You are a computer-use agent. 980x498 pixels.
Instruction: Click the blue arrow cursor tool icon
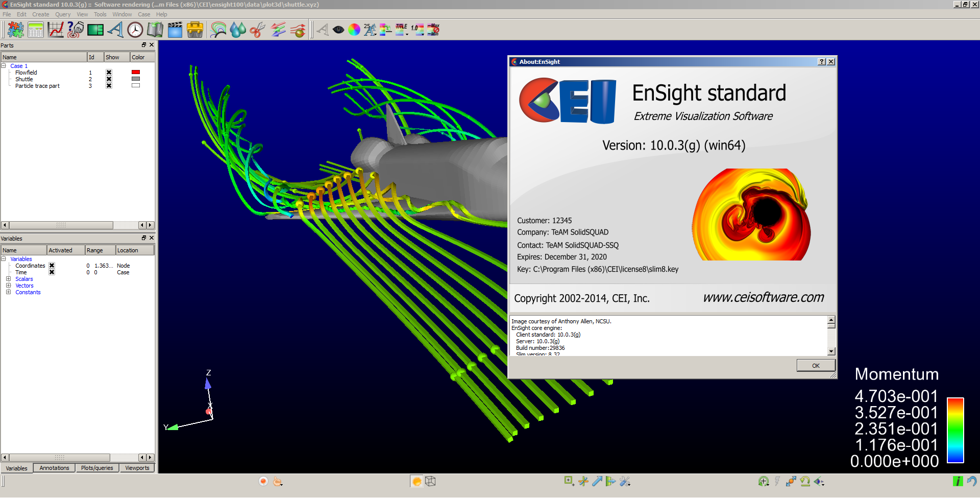(x=597, y=481)
